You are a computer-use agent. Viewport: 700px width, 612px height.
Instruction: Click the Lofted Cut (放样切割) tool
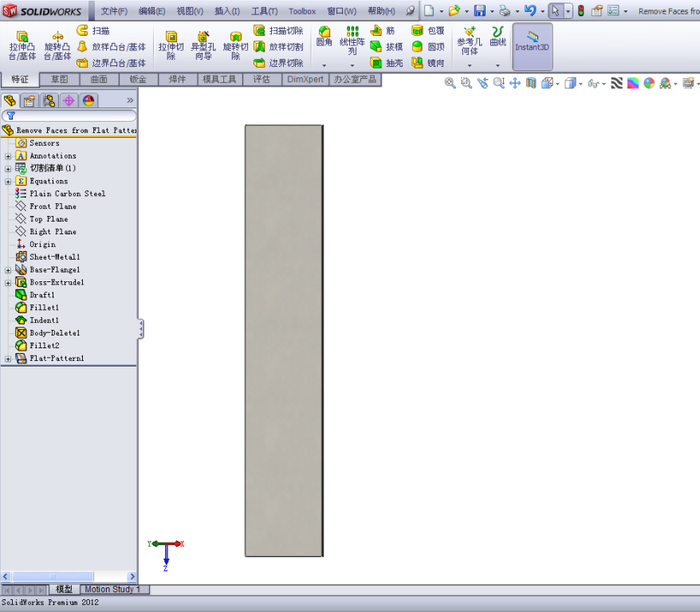point(278,46)
